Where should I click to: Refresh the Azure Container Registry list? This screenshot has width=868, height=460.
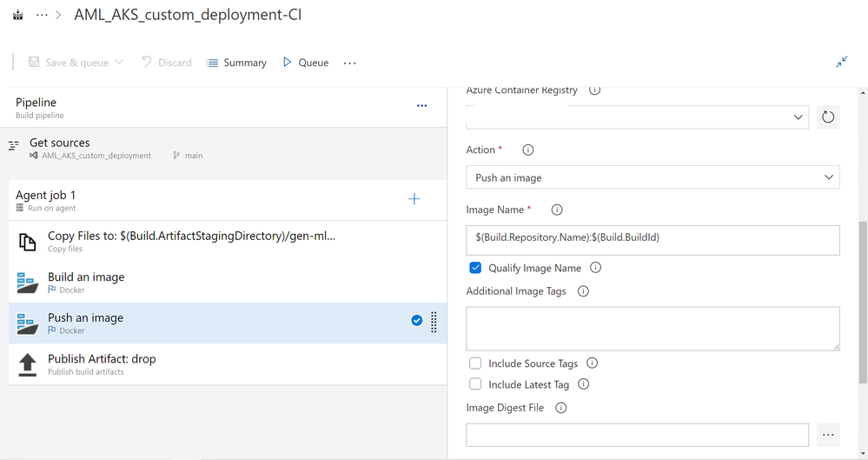pyautogui.click(x=828, y=117)
